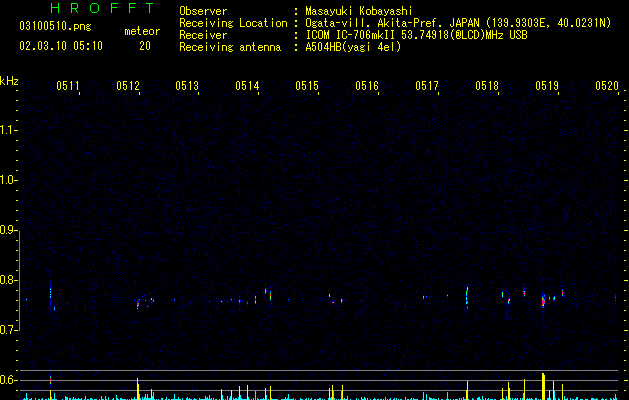Select location text Ogata-vill. Akita-Pref. JAPAN
The width and height of the screenshot is (629, 400).
pos(392,23)
